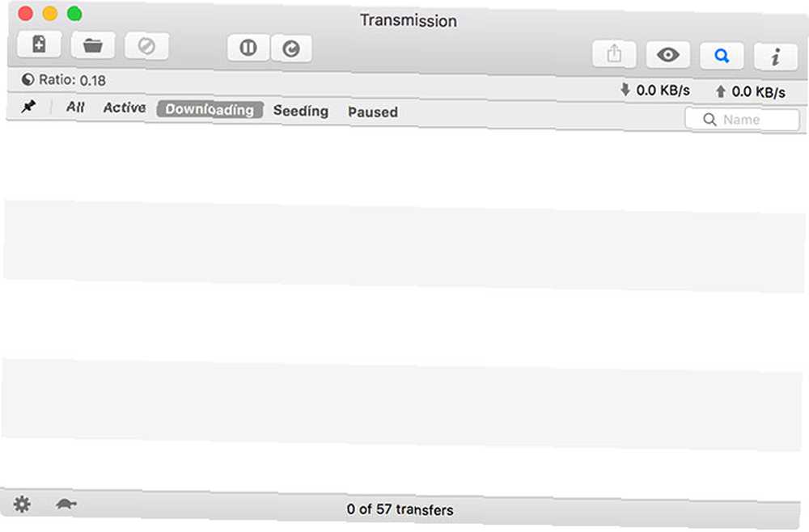Zoom the Transmission window with green button

(x=74, y=14)
